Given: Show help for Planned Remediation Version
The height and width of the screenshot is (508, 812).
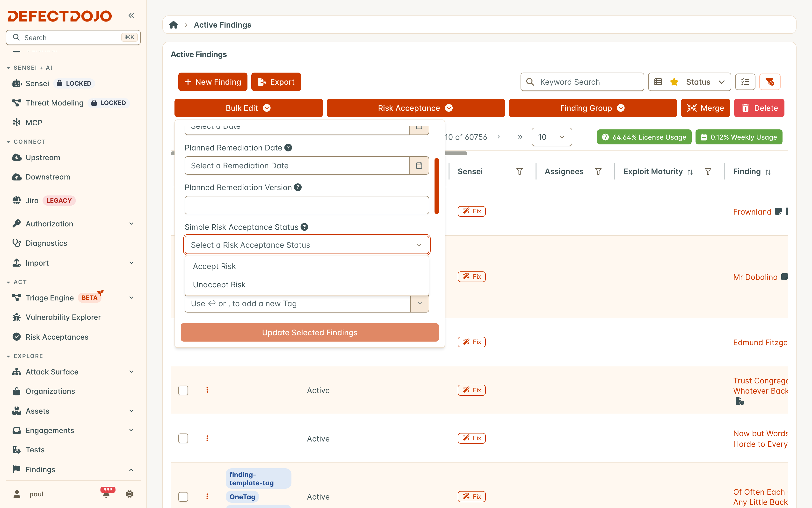Looking at the screenshot, I should click(298, 187).
